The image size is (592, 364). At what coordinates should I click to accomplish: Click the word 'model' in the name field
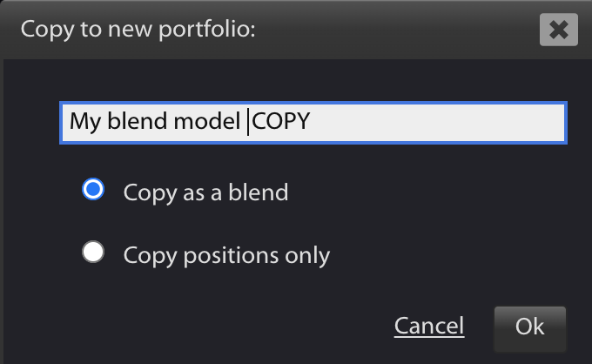click(207, 121)
